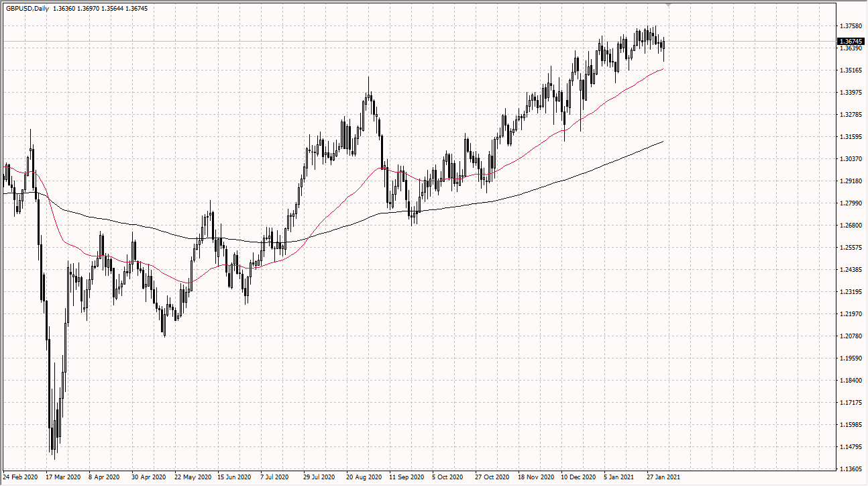The height and width of the screenshot is (486, 868).
Task: Click the 29 Jul 2020 date label
Action: click(x=319, y=477)
